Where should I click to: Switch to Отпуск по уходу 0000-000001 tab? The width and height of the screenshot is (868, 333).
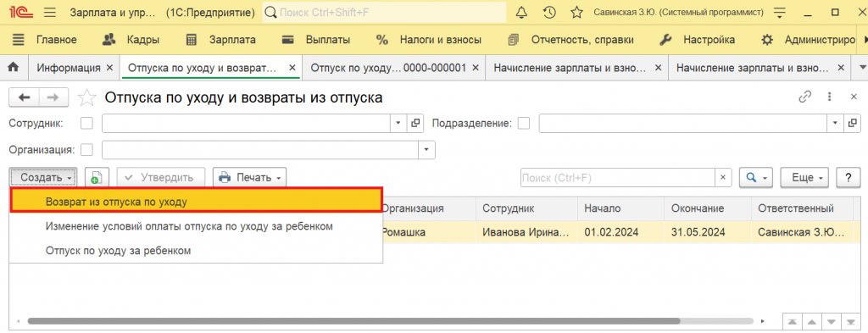387,68
